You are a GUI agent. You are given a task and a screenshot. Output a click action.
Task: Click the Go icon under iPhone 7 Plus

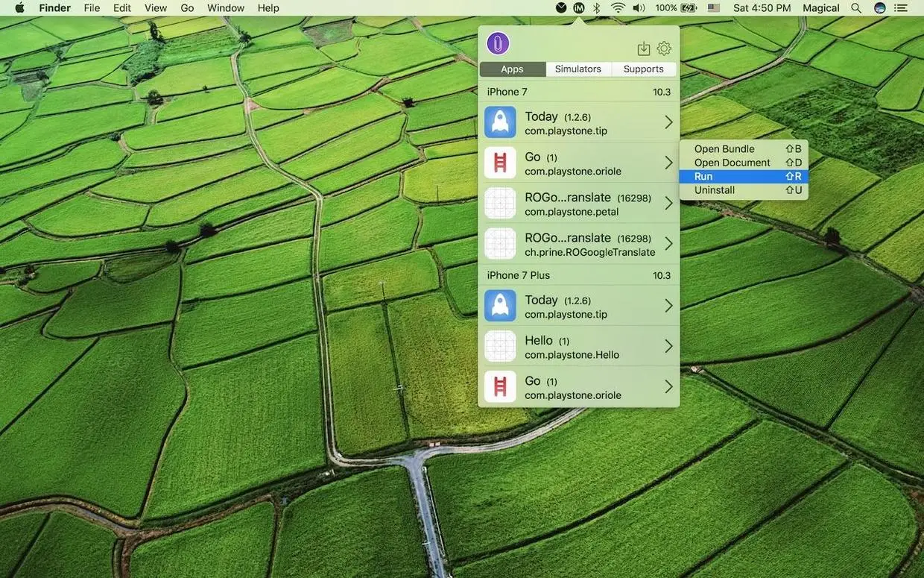coord(499,386)
